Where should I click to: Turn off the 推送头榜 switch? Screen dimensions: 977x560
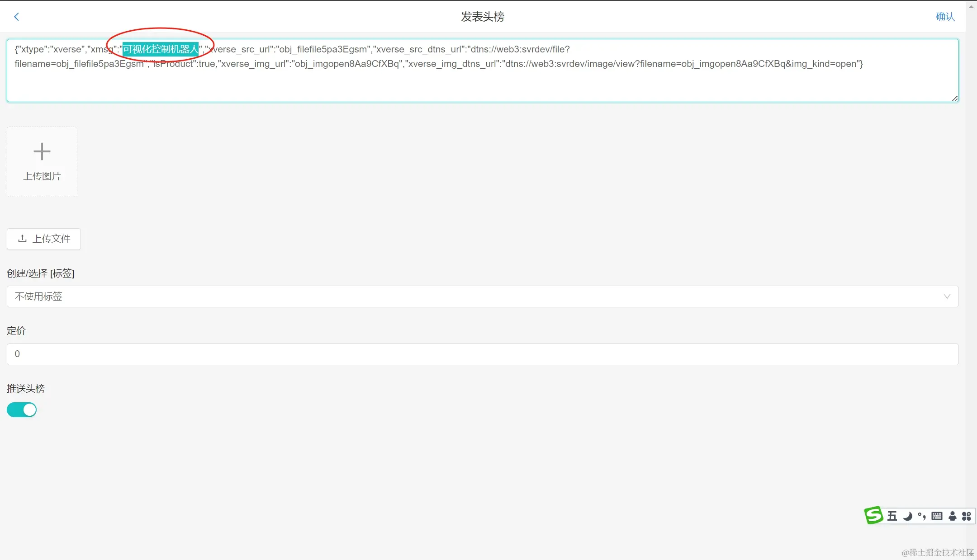(x=22, y=410)
